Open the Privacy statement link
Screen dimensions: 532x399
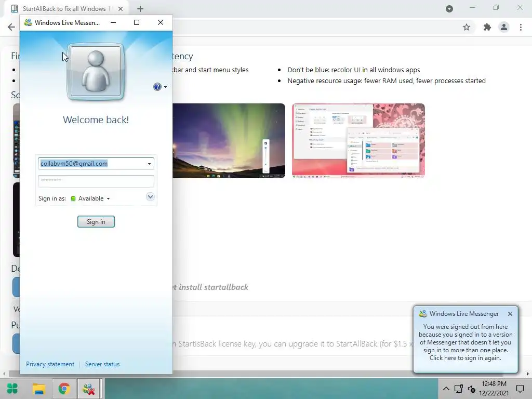coord(50,364)
